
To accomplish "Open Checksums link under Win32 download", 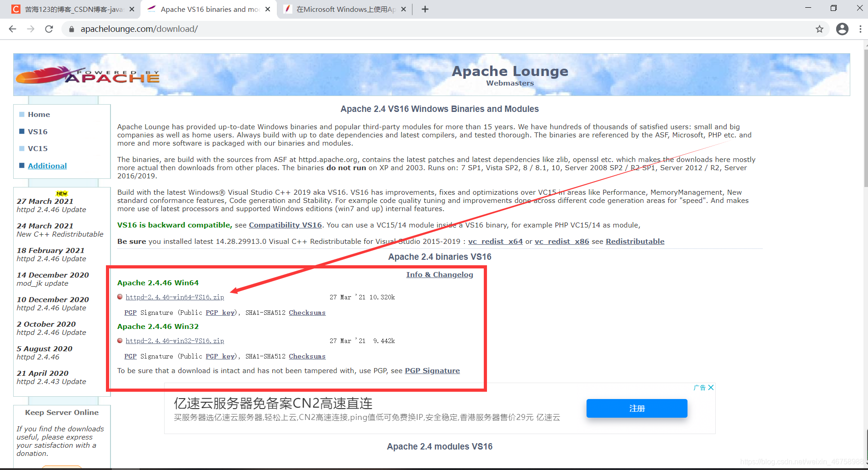I will (x=307, y=356).
